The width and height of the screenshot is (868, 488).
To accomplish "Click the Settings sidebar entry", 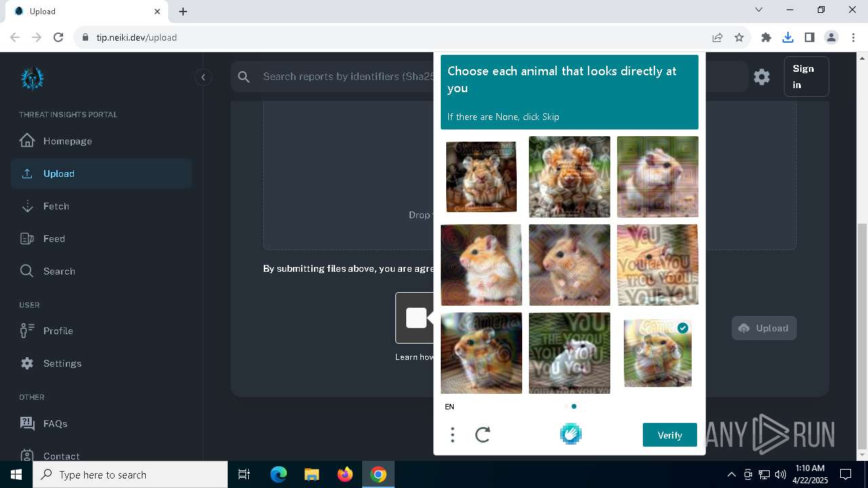I will coord(102,363).
